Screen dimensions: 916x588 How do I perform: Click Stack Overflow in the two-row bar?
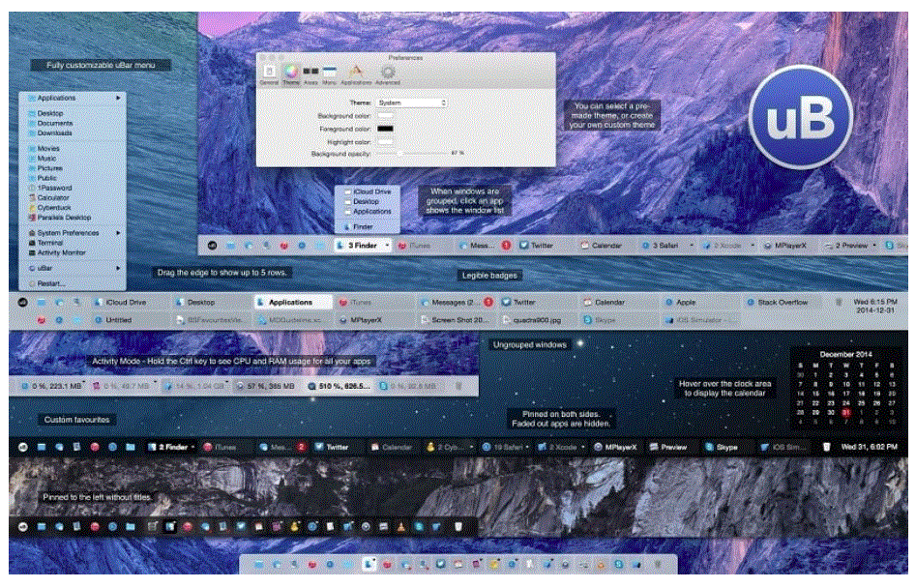783,303
